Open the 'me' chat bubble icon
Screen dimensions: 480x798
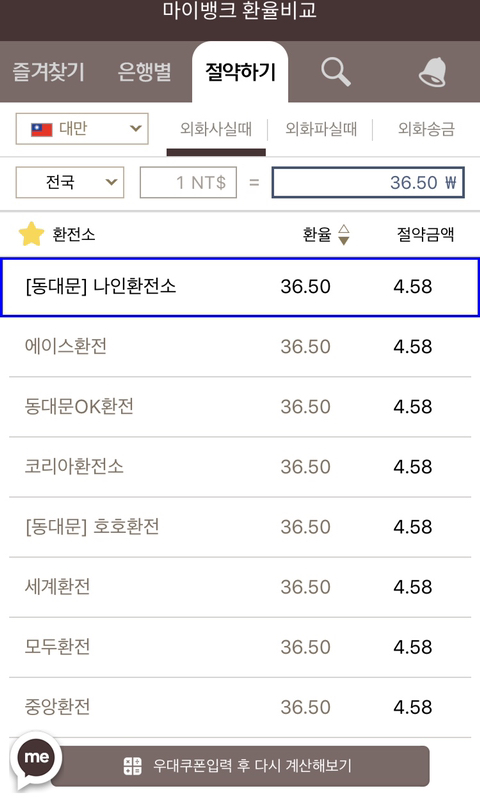[36, 757]
